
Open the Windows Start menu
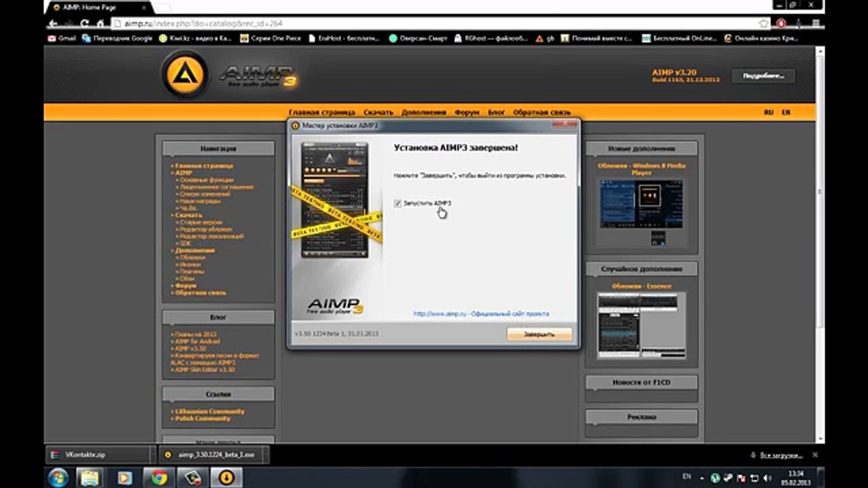pyautogui.click(x=58, y=477)
